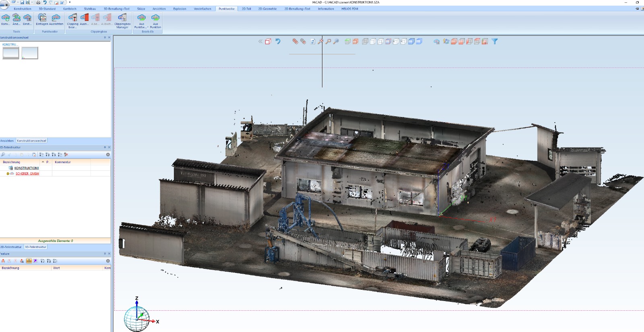
Task: Select KONSTRUKTION1 in the part structure
Action: pos(27,168)
